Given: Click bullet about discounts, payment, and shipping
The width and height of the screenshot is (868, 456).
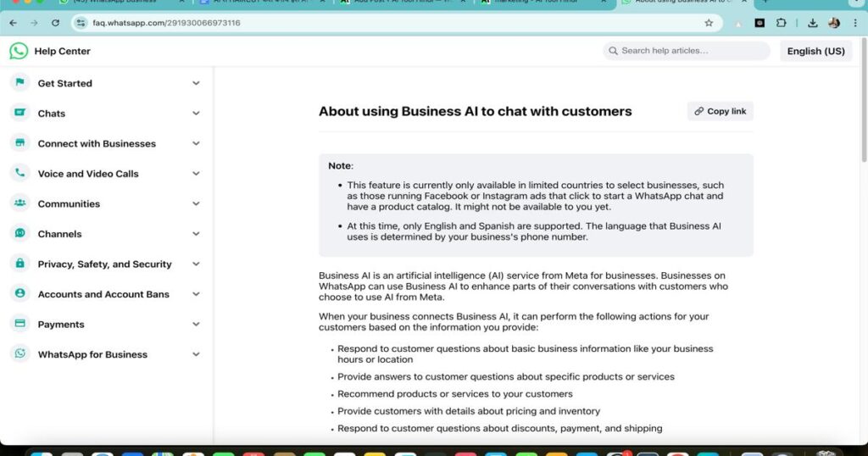Looking at the screenshot, I should coord(500,428).
